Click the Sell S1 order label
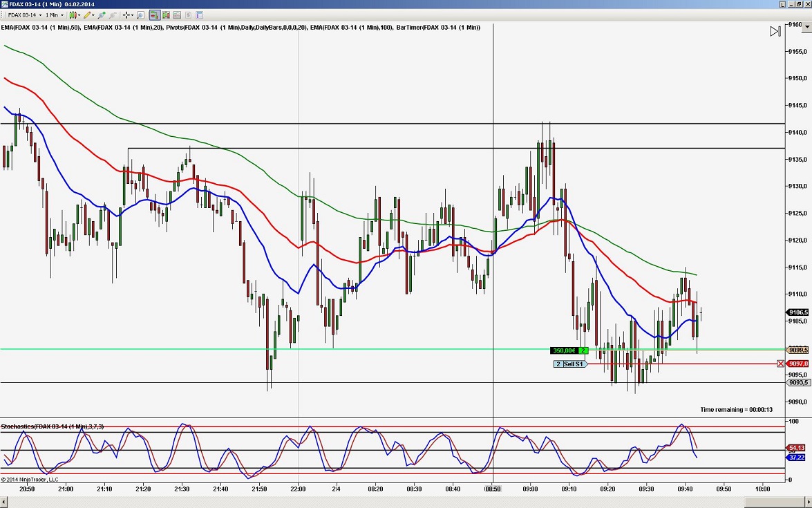Screen dimensions: 812x508 click(x=573, y=364)
